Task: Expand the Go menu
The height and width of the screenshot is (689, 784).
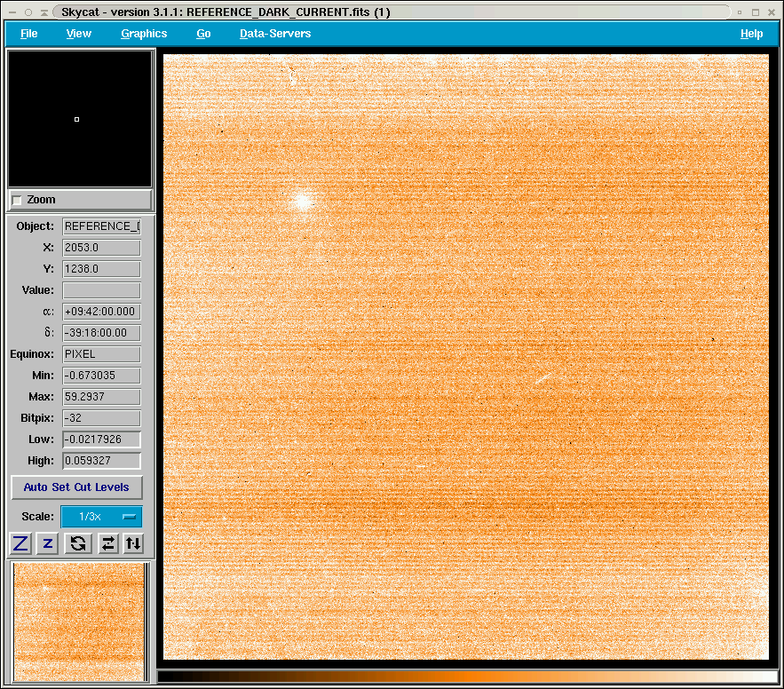Action: click(x=203, y=34)
